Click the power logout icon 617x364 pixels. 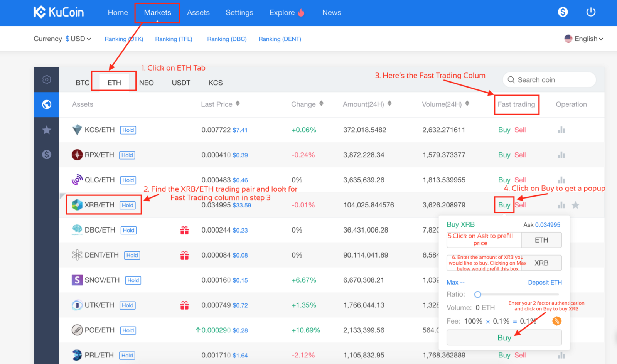click(591, 12)
